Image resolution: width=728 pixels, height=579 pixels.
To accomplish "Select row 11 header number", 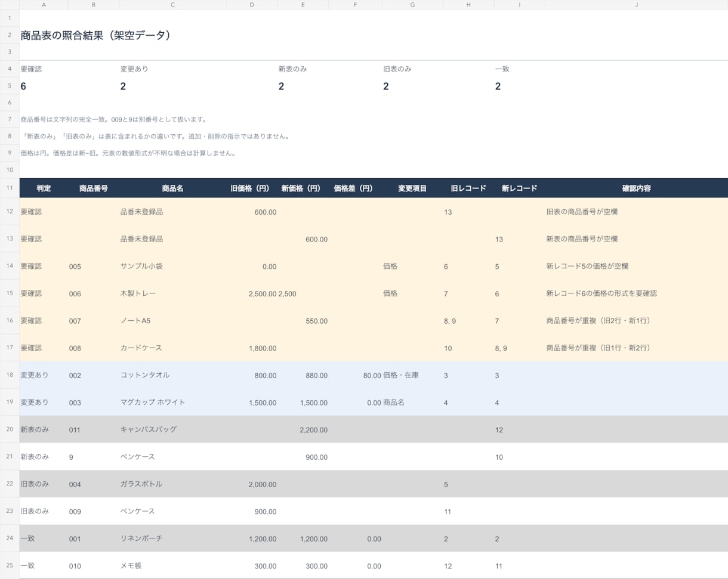I will tap(10, 188).
